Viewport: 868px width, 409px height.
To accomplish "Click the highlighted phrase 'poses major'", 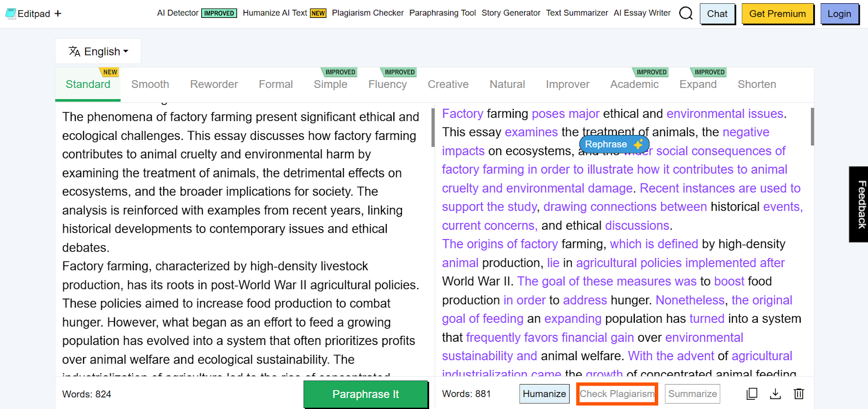I will coord(565,114).
